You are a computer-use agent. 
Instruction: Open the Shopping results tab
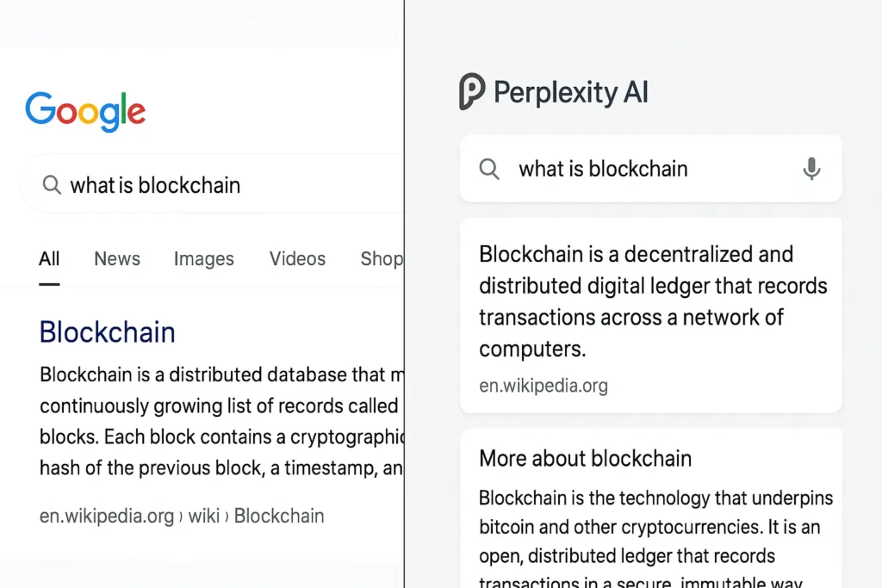tap(382, 258)
